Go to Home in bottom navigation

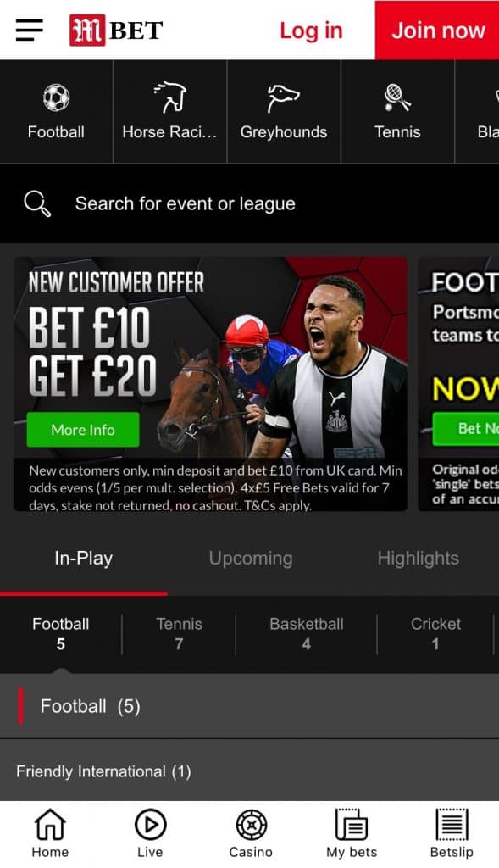[x=50, y=833]
